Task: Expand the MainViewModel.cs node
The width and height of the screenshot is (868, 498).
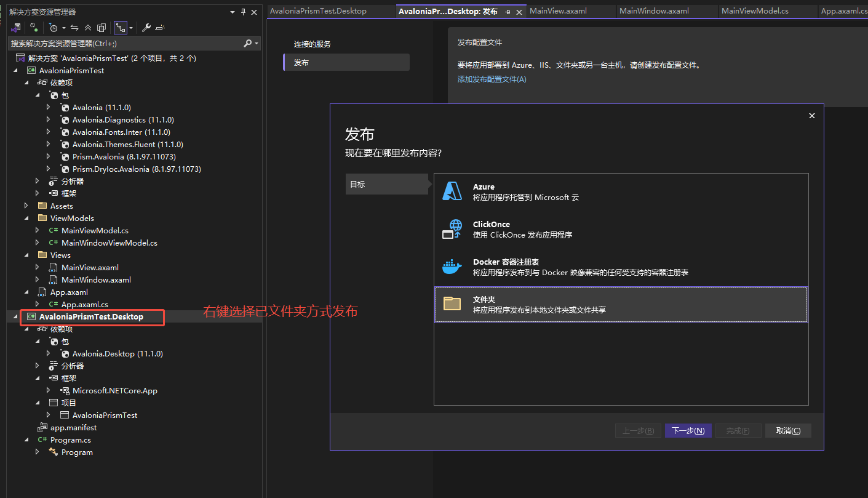Action: (x=37, y=230)
